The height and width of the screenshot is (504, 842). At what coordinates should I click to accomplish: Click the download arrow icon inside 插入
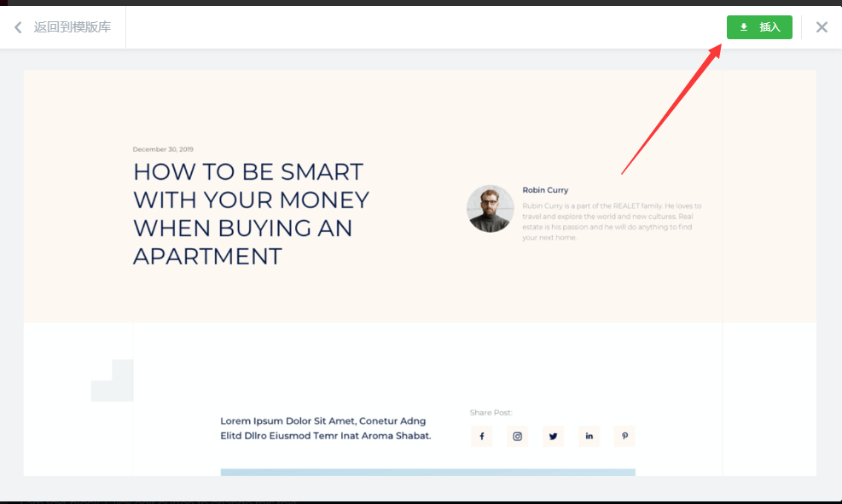pos(744,27)
